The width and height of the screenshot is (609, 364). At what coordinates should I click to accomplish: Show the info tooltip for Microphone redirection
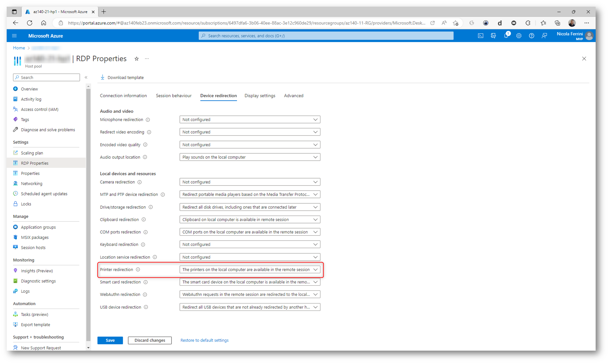pos(148,120)
